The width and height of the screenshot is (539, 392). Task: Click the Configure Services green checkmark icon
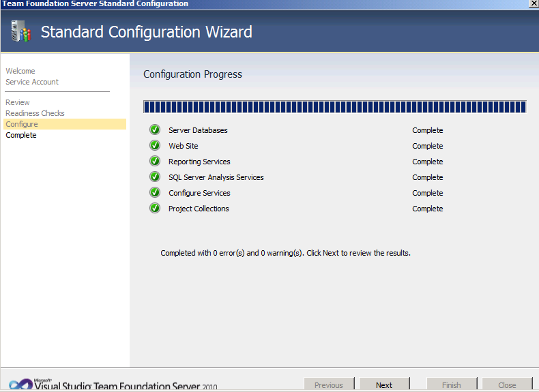click(x=155, y=192)
